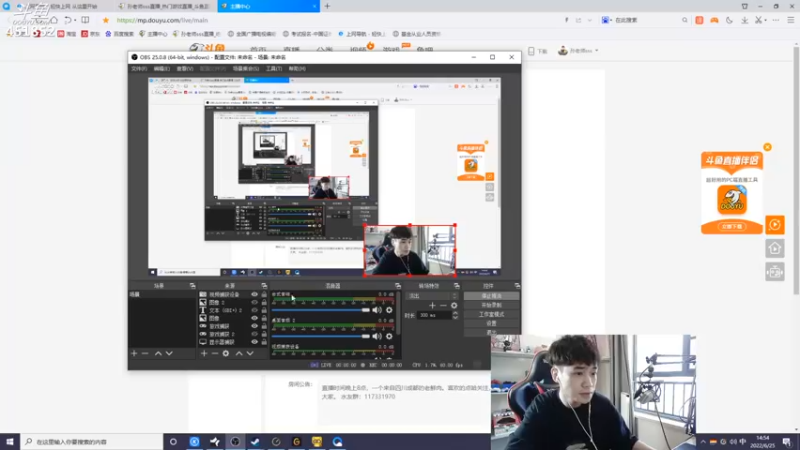
Task: Open OBS Scene Collection menu
Action: point(246,68)
